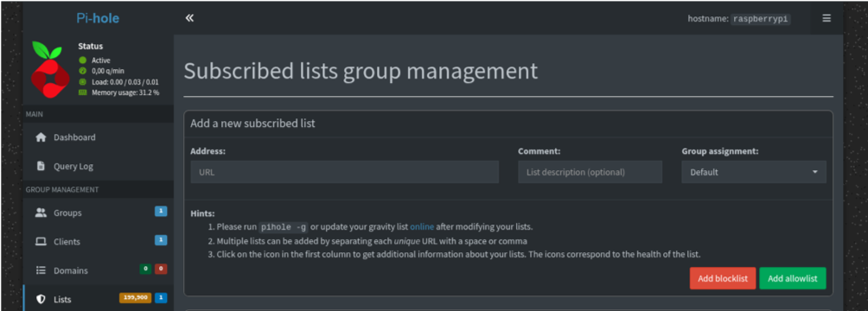Click the Add blocklist button
The width and height of the screenshot is (868, 311).
[723, 278]
